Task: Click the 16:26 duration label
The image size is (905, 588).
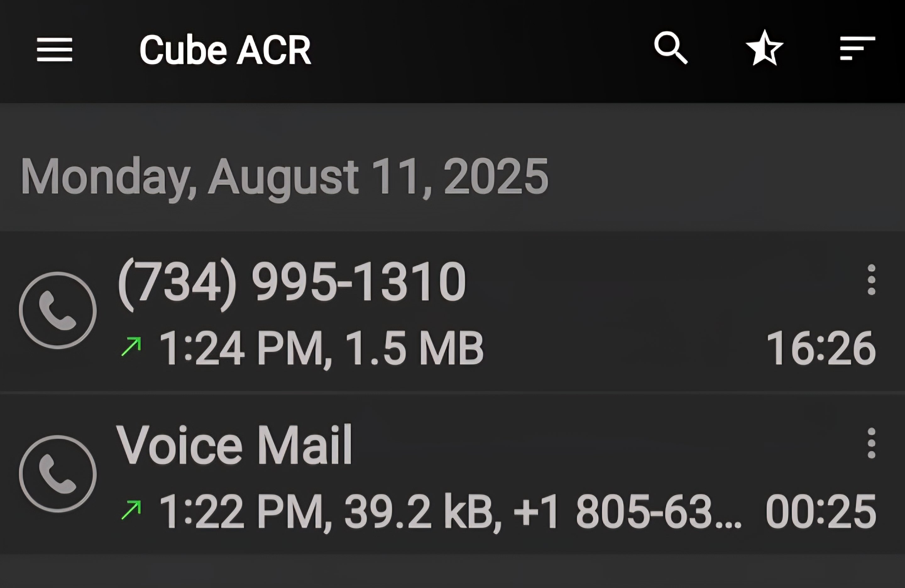Action: pos(821,348)
